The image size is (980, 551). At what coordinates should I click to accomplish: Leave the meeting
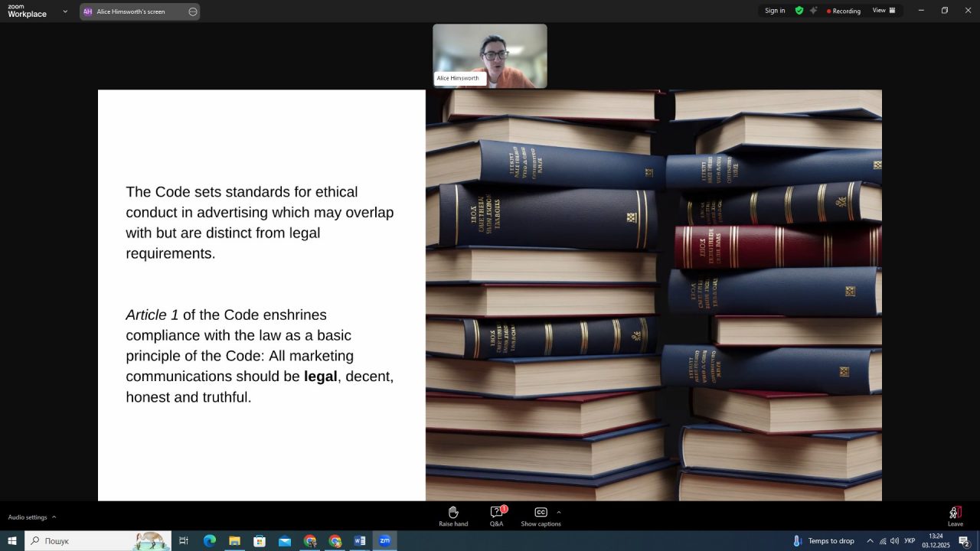[955, 517]
